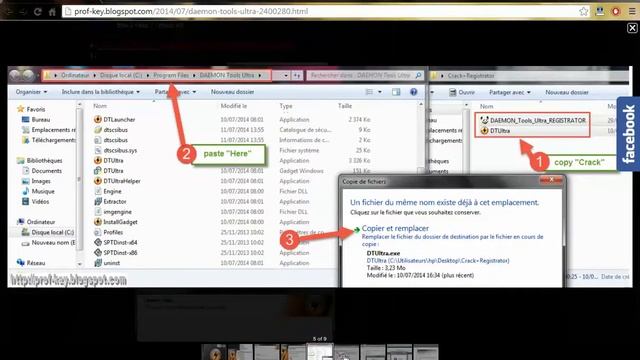Expand the chevron after Program Files breadcrumb
Image resolution: width=640 pixels, height=360 pixels.
194,76
